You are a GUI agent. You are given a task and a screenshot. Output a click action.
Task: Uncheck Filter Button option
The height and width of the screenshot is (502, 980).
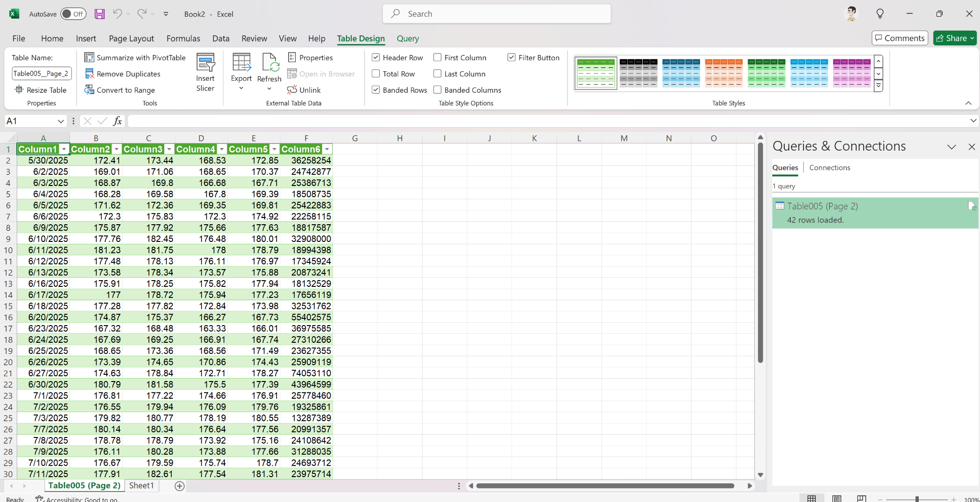[512, 57]
